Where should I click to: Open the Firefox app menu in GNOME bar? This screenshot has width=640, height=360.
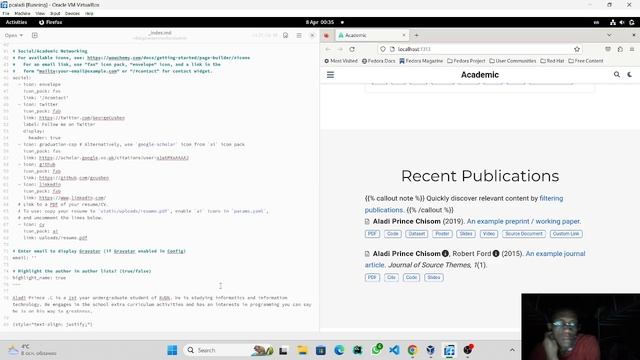50,22
